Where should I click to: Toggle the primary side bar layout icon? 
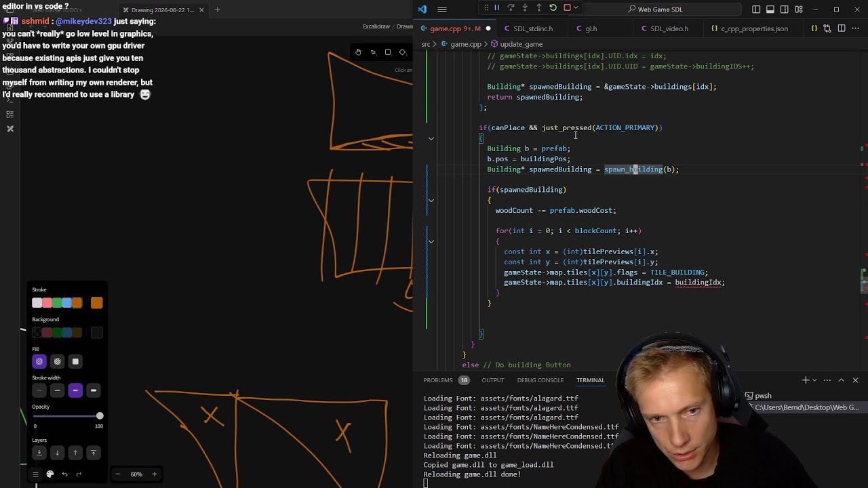click(756, 9)
